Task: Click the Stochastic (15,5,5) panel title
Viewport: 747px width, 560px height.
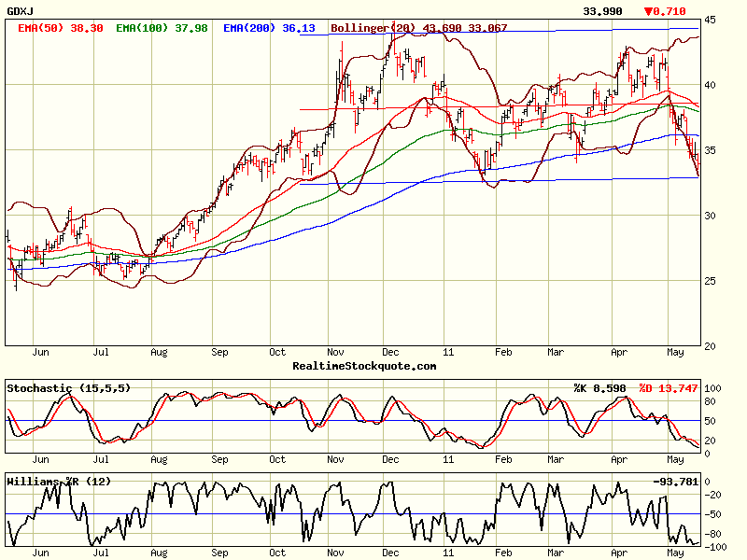Action: coord(68,386)
